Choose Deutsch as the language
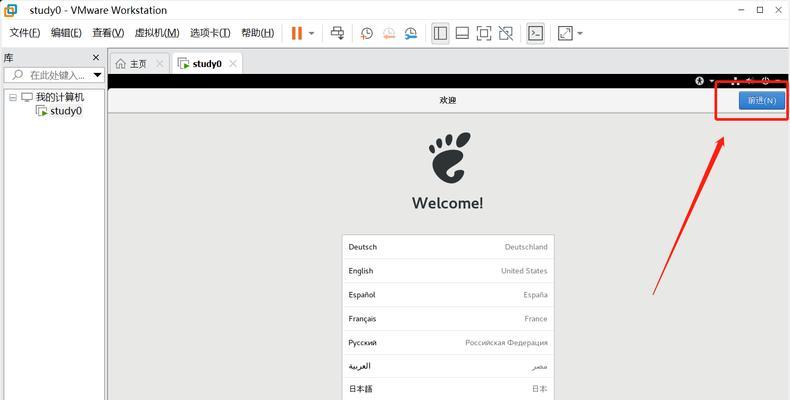 pyautogui.click(x=448, y=247)
